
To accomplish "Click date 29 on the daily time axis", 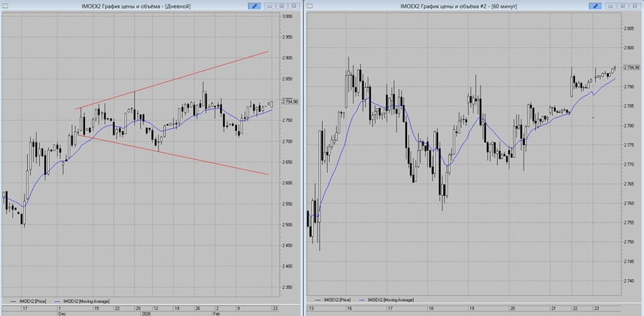I will click(138, 308).
